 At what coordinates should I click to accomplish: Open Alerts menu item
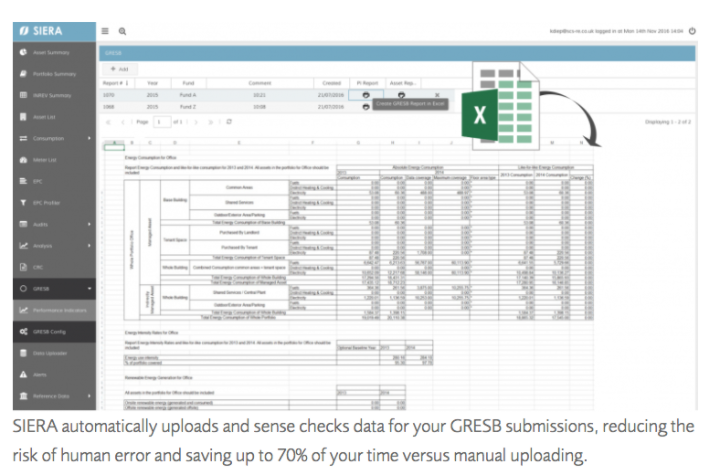click(x=54, y=375)
